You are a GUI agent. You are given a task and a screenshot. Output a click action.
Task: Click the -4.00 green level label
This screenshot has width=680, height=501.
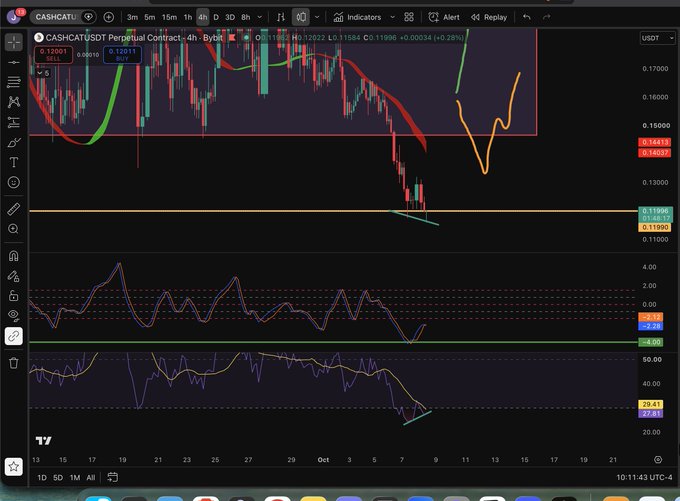coord(651,342)
